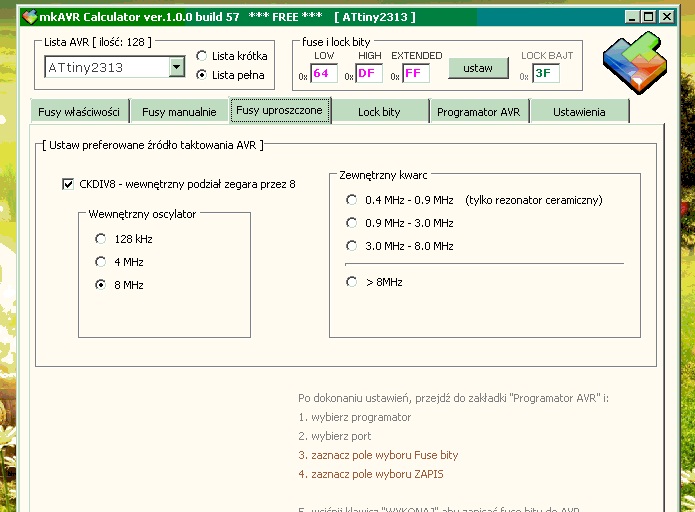
Task: Click the LOW fuse value field 64
Action: [x=324, y=73]
